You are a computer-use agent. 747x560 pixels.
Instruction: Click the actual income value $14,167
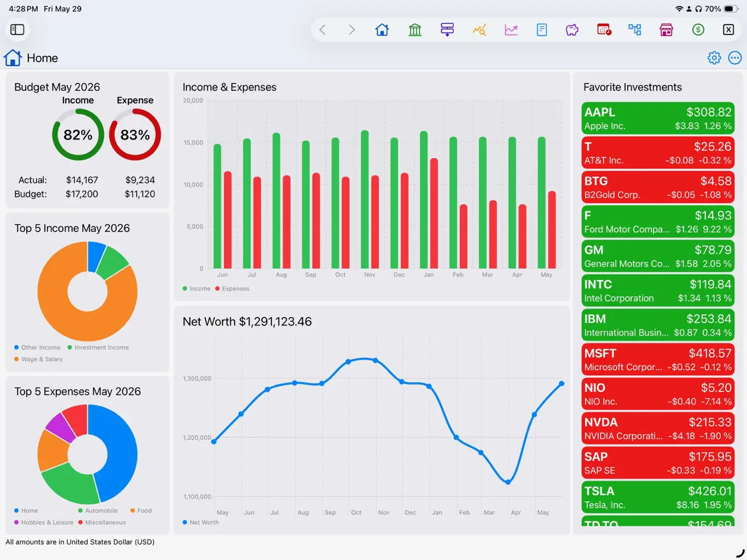(x=82, y=180)
